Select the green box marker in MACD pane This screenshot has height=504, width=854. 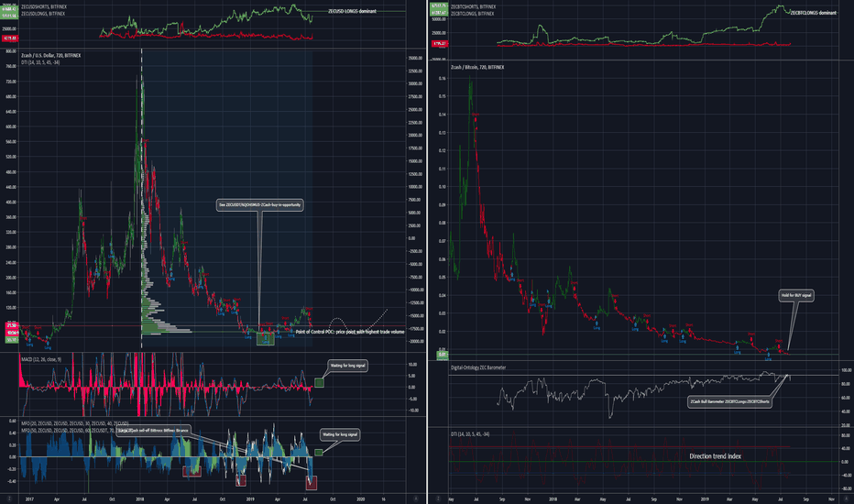coord(319,383)
